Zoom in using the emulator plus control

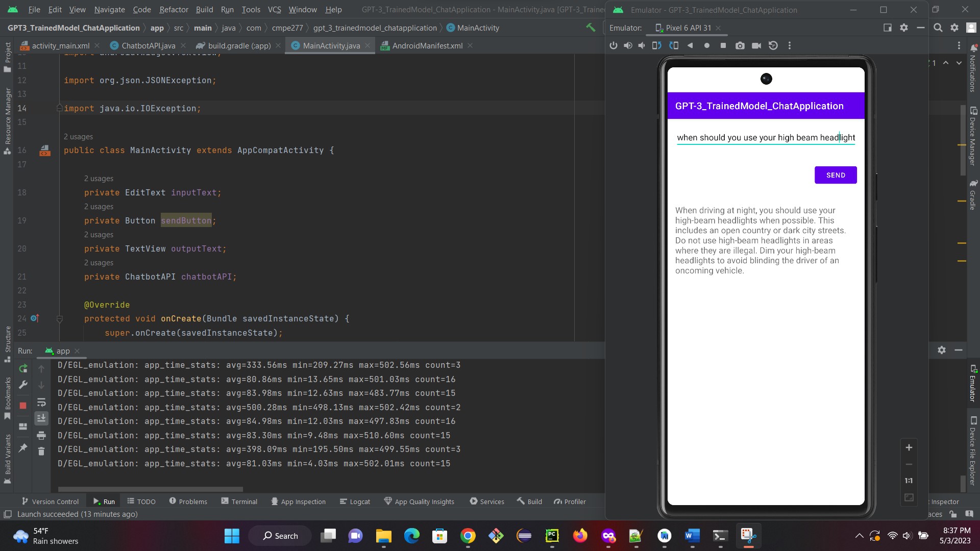(x=909, y=447)
